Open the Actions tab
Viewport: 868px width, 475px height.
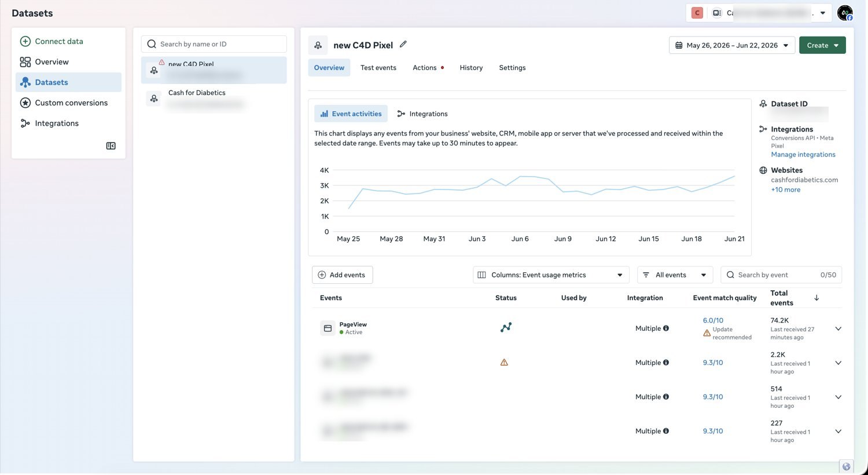428,68
